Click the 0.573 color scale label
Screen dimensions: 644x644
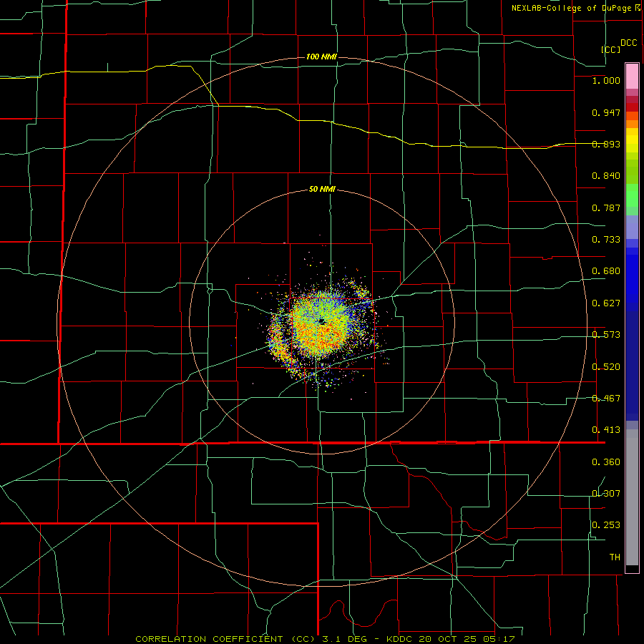[606, 335]
